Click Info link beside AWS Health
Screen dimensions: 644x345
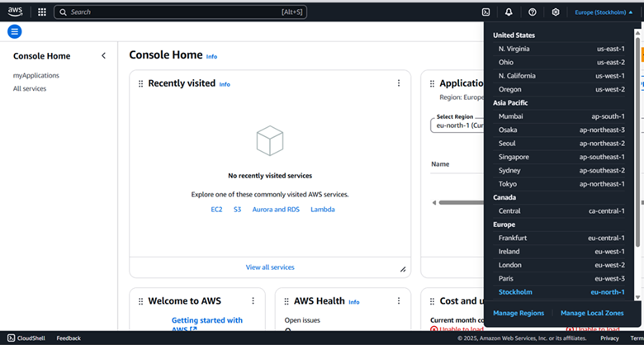pyautogui.click(x=354, y=302)
